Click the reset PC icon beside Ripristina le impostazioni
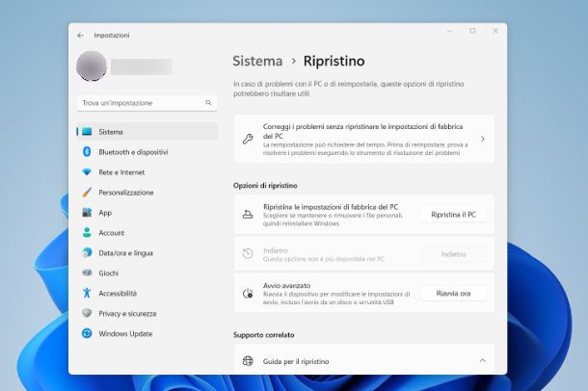Viewport: 588px width, 391px height. [248, 215]
